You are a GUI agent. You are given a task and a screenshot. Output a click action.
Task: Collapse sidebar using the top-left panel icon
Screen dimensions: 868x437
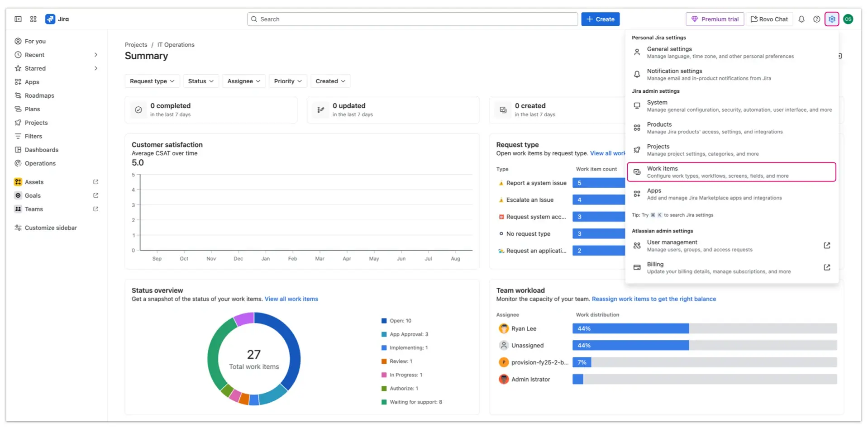pyautogui.click(x=18, y=19)
